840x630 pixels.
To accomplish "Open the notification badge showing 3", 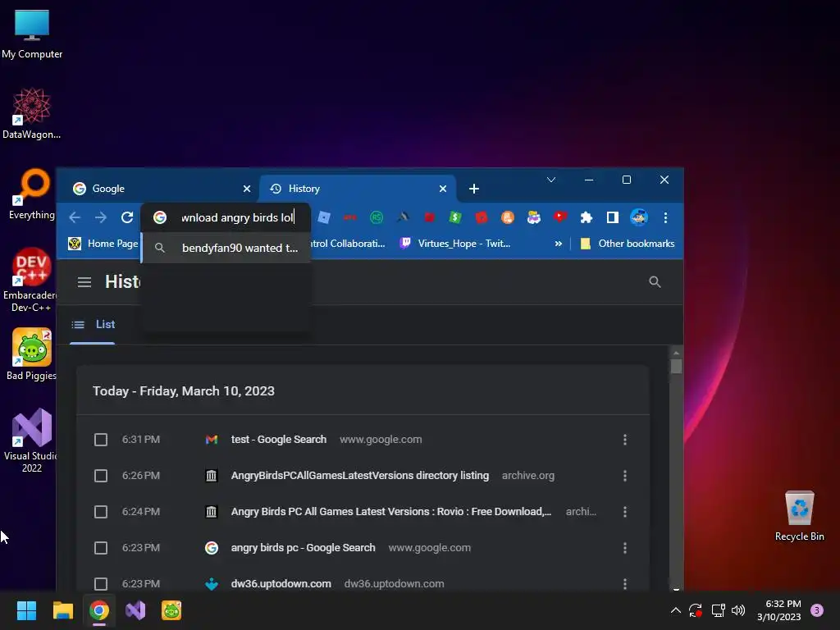I will click(x=817, y=610).
